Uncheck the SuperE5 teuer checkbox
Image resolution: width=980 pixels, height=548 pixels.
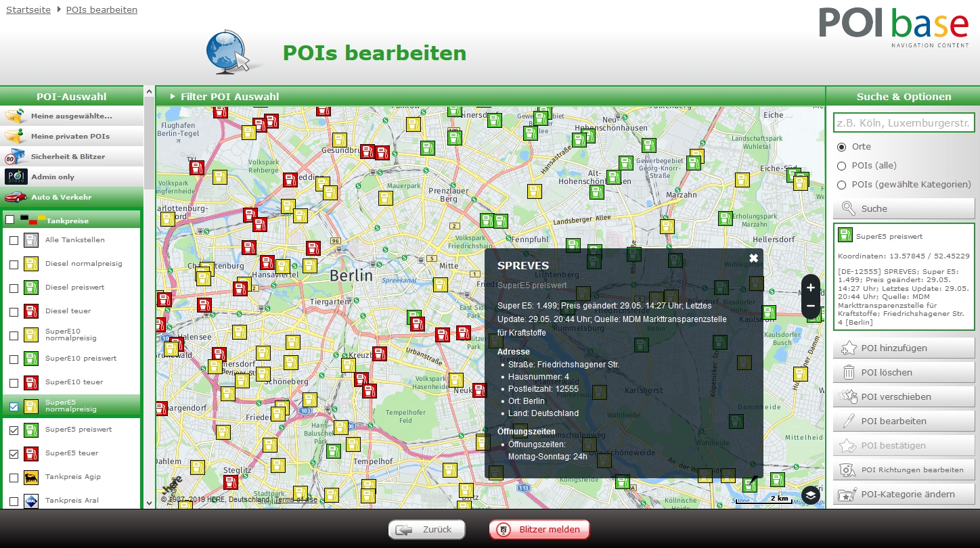coord(14,454)
